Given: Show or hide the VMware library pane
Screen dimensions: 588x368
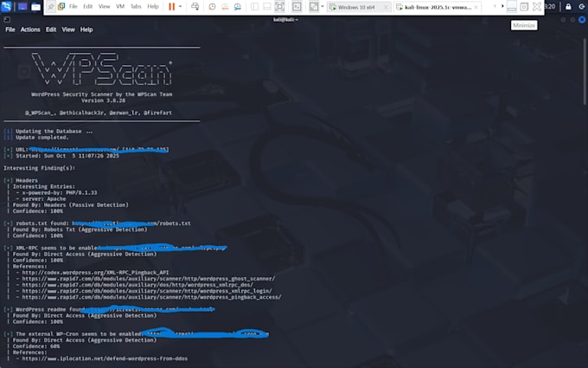Looking at the screenshot, I should tap(254, 6).
